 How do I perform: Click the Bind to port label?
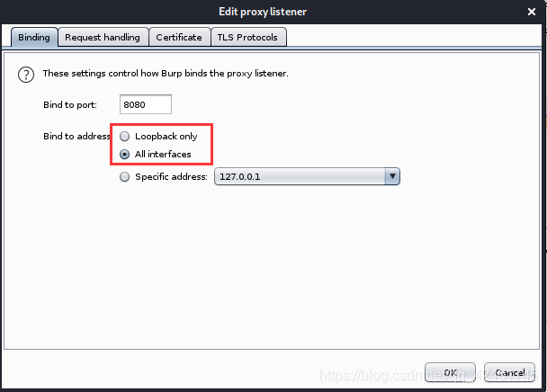[x=70, y=104]
